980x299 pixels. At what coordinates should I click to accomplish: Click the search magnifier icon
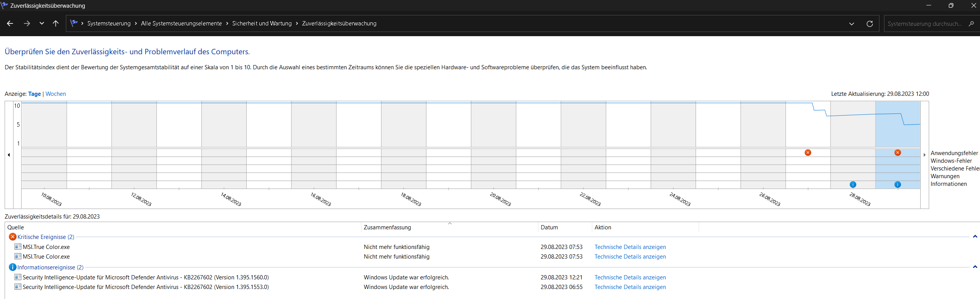coord(971,24)
